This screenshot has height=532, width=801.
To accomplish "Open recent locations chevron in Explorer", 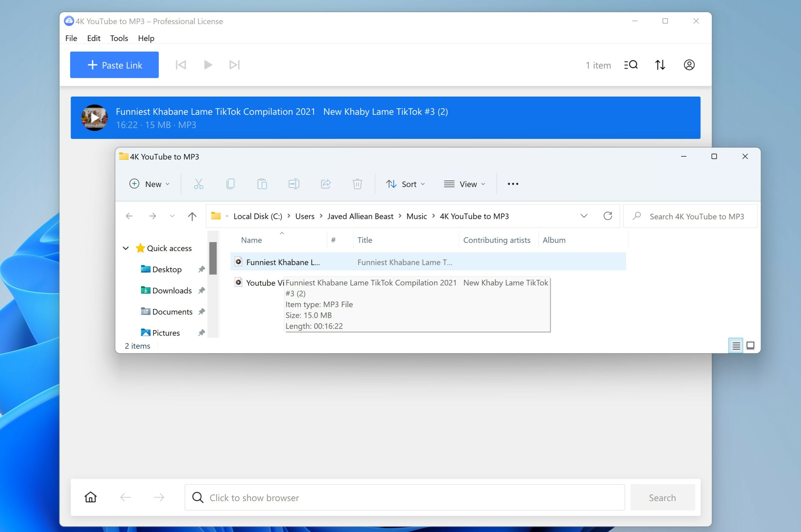I will point(172,216).
